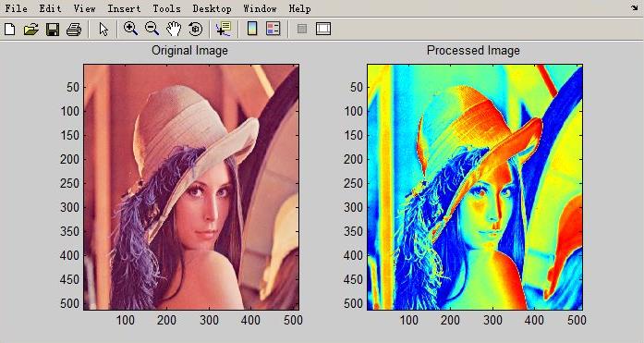Screen dimensions: 644x343
Task: Click the Show Plot Tools and dock figure icon
Action: coord(323,29)
